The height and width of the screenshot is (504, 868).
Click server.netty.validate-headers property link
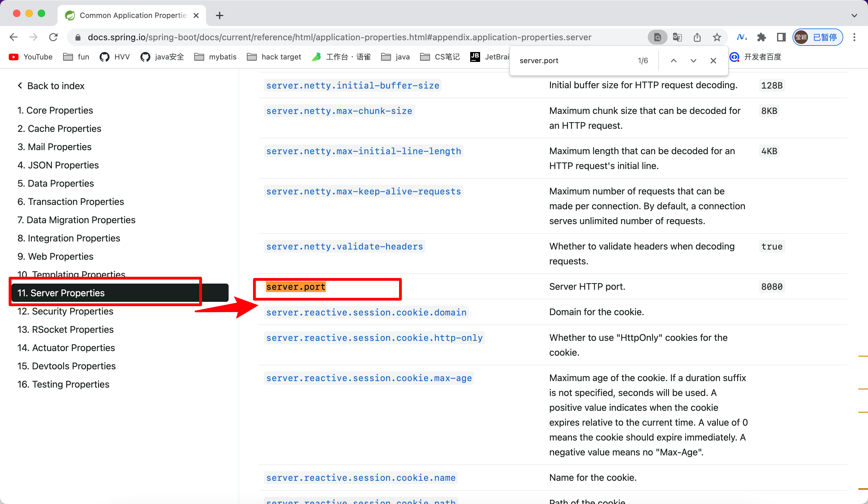click(x=344, y=246)
